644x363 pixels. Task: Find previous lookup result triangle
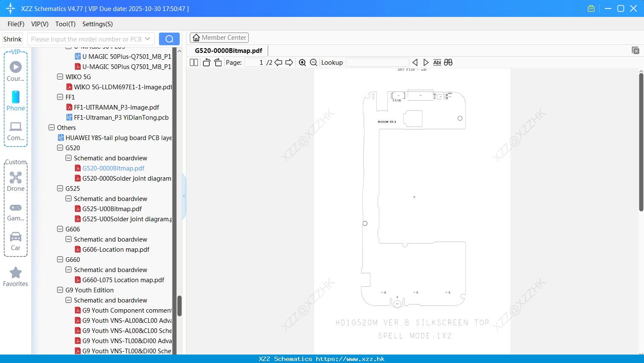click(x=415, y=62)
